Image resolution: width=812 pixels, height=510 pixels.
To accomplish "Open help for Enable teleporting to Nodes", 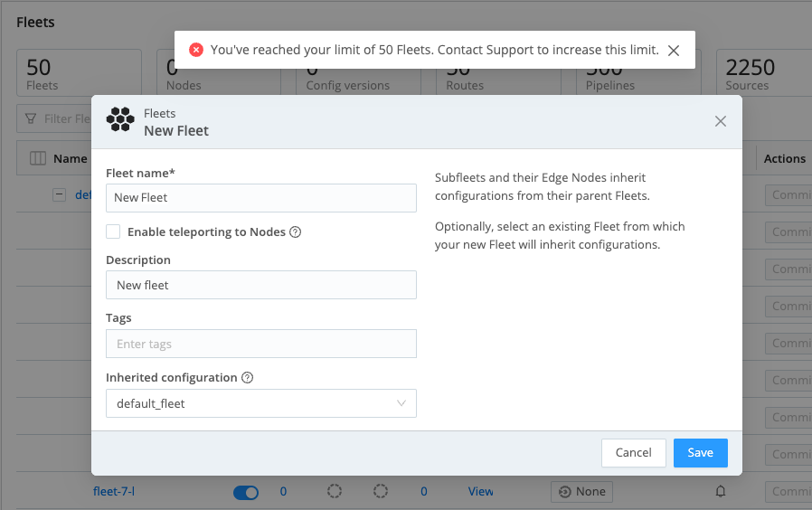I will point(295,232).
